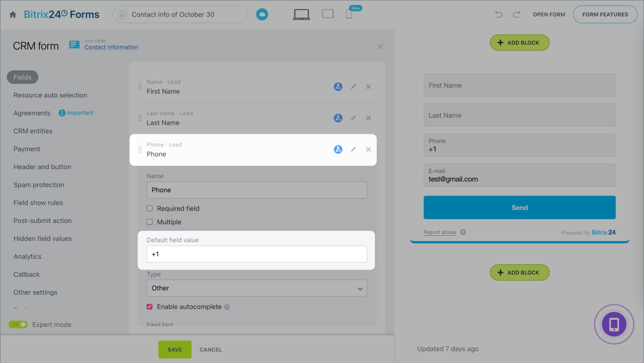The image size is (644, 363).
Task: Click the redo arrow icon
Action: click(x=516, y=15)
